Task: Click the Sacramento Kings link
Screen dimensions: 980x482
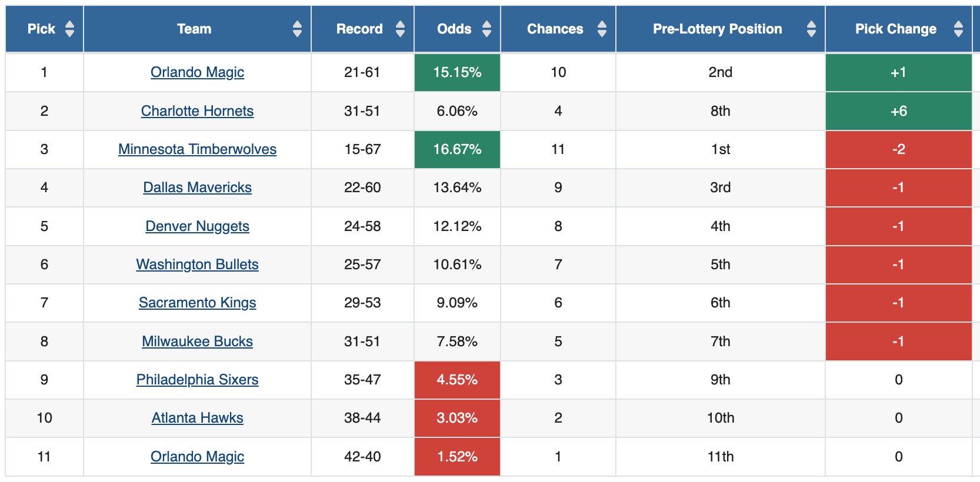Action: [x=197, y=303]
